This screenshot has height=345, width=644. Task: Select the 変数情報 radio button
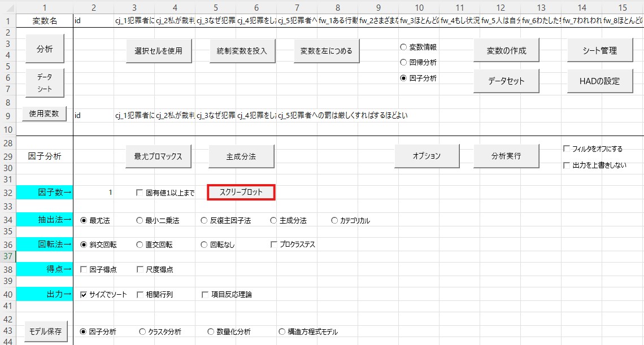pos(403,47)
